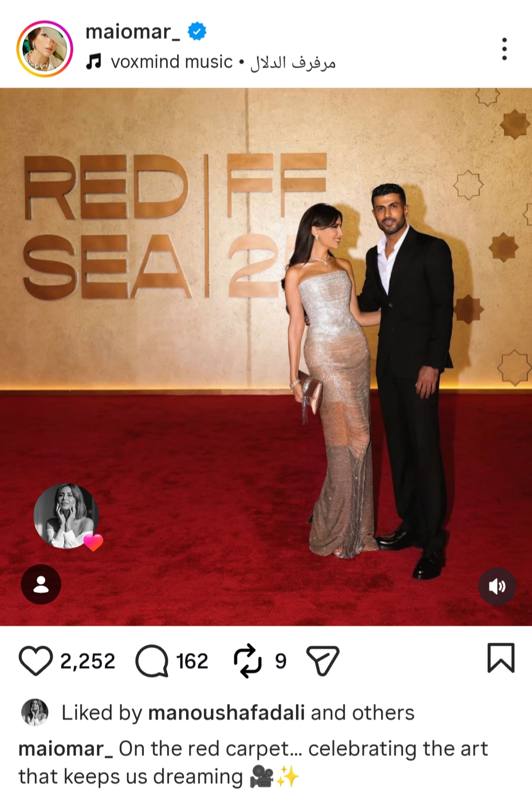Open manoushafadali profile from liked-by text
The height and width of the screenshot is (803, 532).
[226, 712]
